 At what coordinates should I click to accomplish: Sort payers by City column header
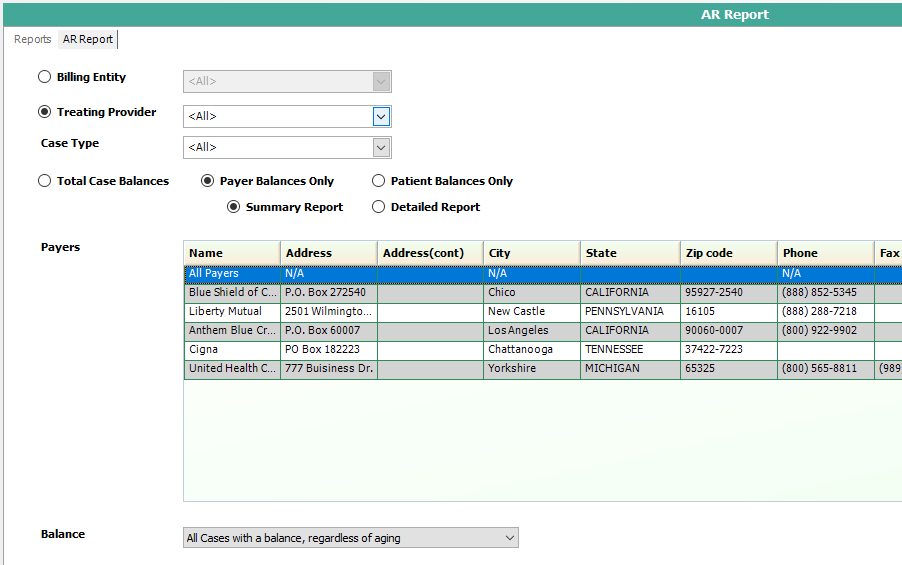pyautogui.click(x=532, y=253)
